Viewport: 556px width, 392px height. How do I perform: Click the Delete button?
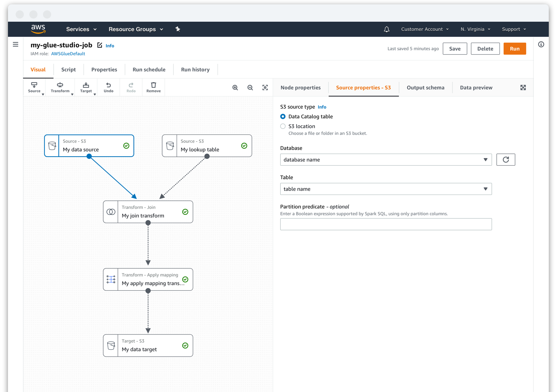click(485, 49)
